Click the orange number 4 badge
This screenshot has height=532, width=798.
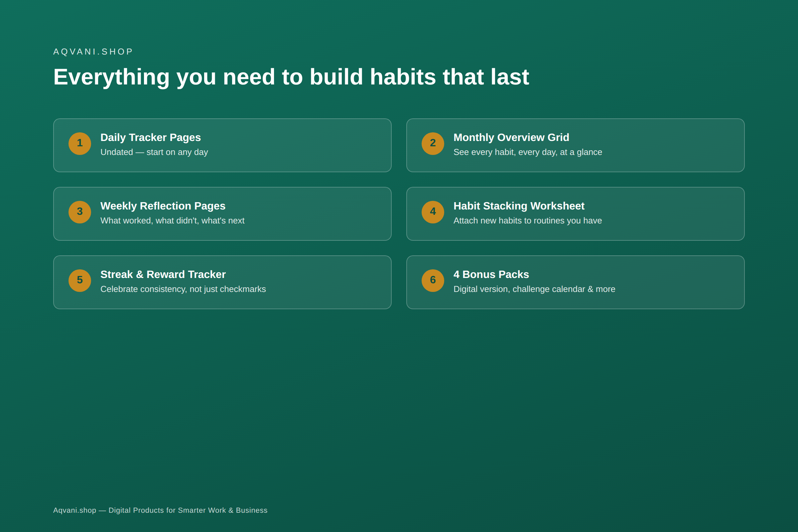[x=433, y=212]
